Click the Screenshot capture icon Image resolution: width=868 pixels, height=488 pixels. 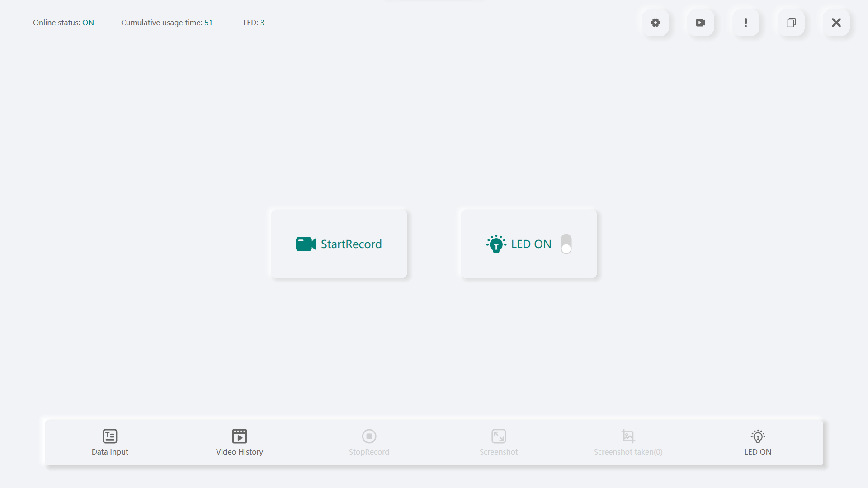tap(499, 436)
